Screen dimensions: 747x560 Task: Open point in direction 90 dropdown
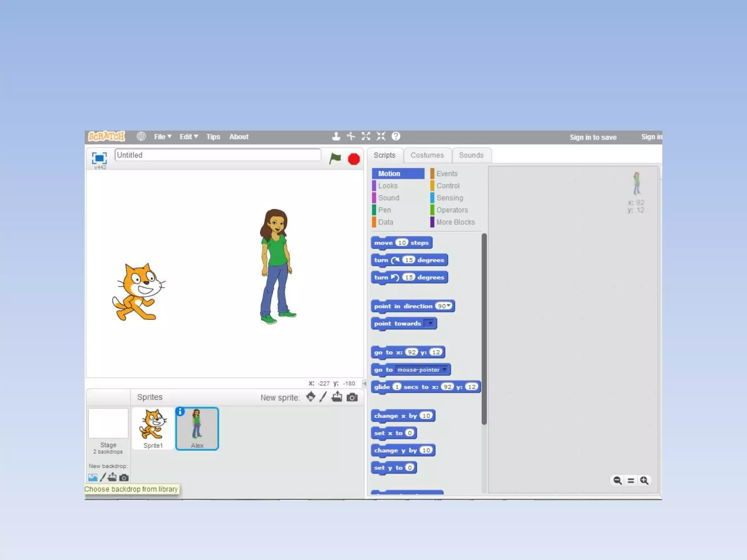(449, 306)
